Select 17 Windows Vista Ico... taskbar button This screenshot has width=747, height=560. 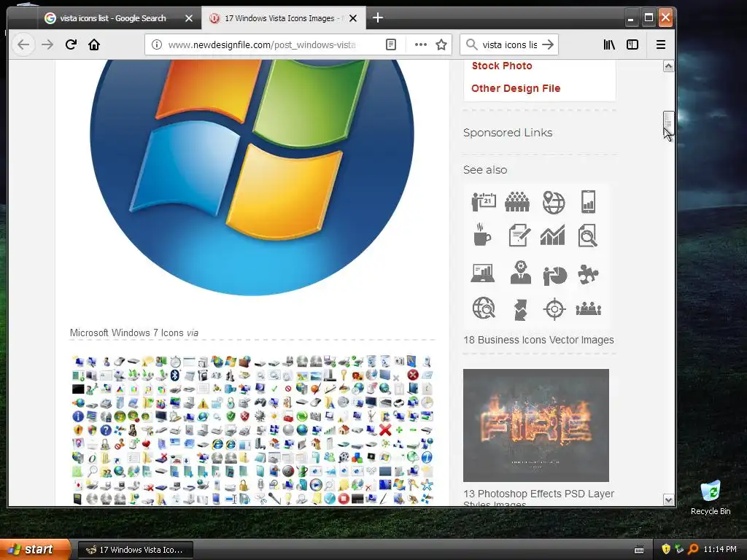pos(135,550)
